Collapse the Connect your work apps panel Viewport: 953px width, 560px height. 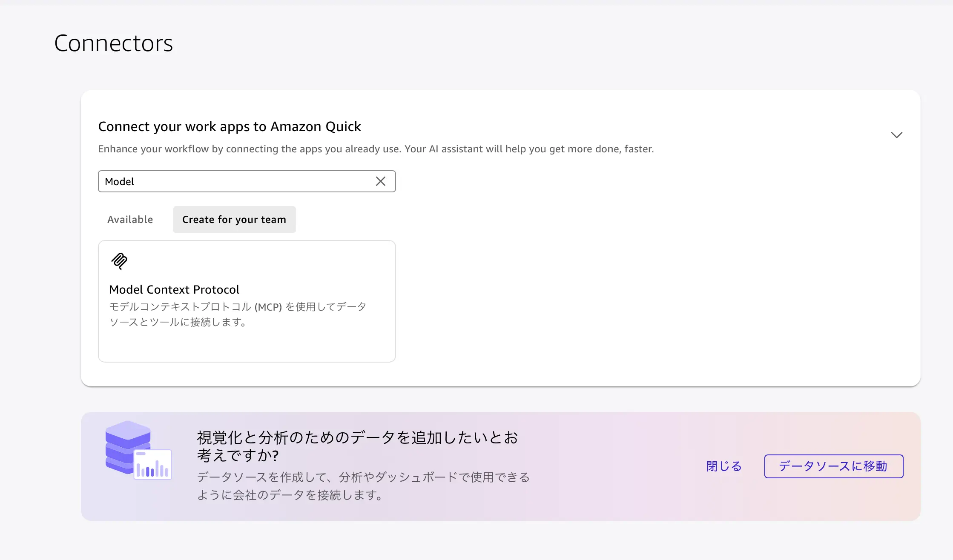896,135
